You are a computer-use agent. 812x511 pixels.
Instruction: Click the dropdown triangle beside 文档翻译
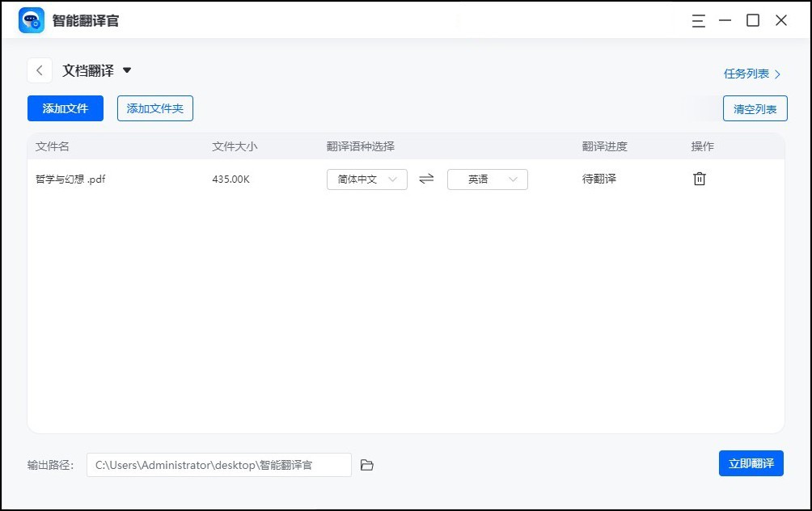[x=128, y=70]
